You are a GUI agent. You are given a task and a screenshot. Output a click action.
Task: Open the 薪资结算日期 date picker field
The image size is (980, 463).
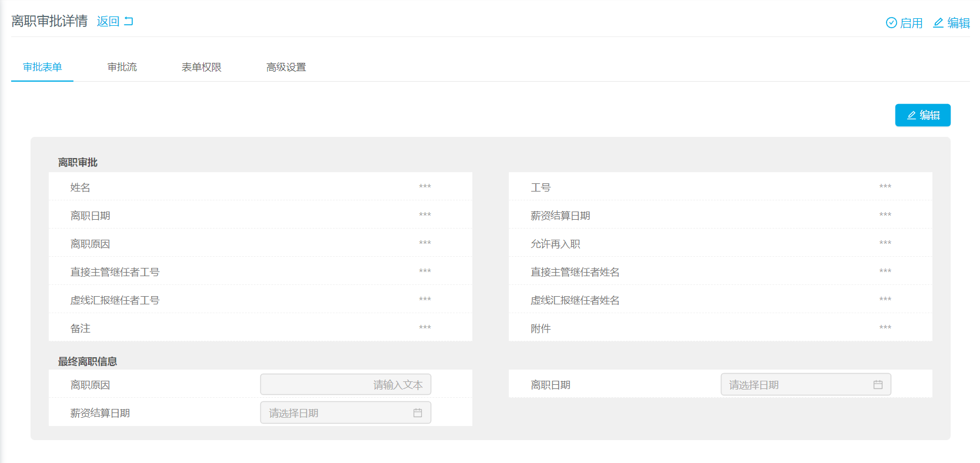click(x=338, y=413)
